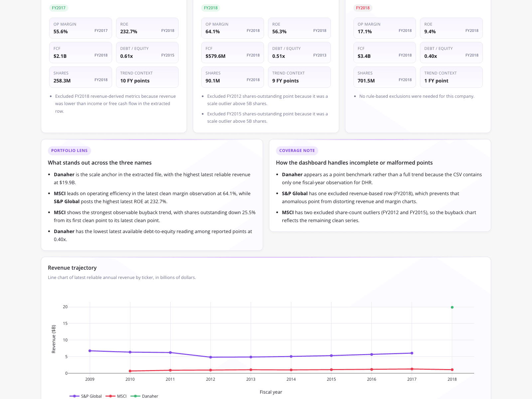This screenshot has width=532, height=399.
Task: Click the 2018 x-axis tick label
Action: point(452,379)
